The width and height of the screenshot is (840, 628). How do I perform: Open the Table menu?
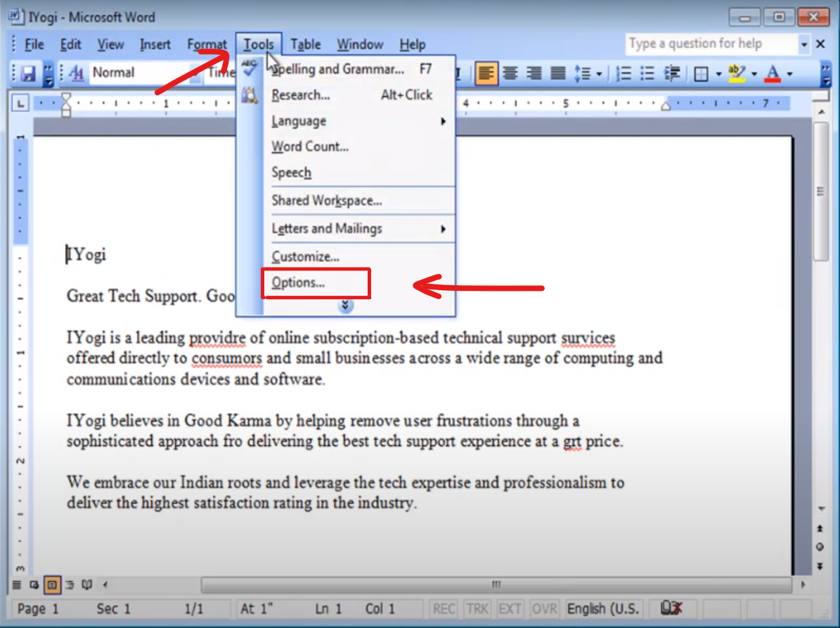click(305, 44)
